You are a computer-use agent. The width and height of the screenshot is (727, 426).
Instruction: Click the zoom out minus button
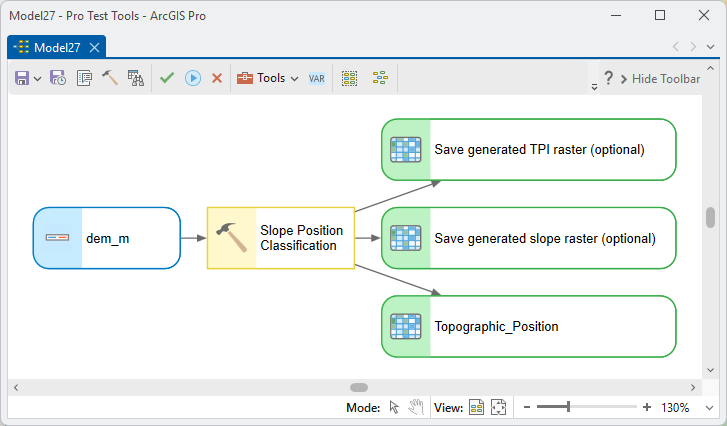(527, 407)
